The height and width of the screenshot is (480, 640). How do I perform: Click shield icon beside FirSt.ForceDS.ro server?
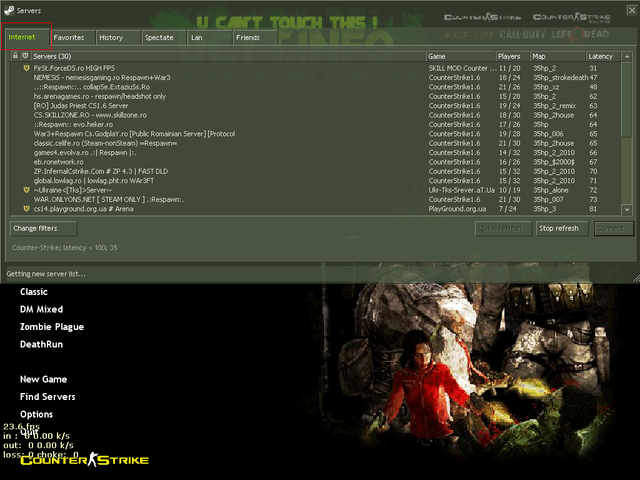26,68
